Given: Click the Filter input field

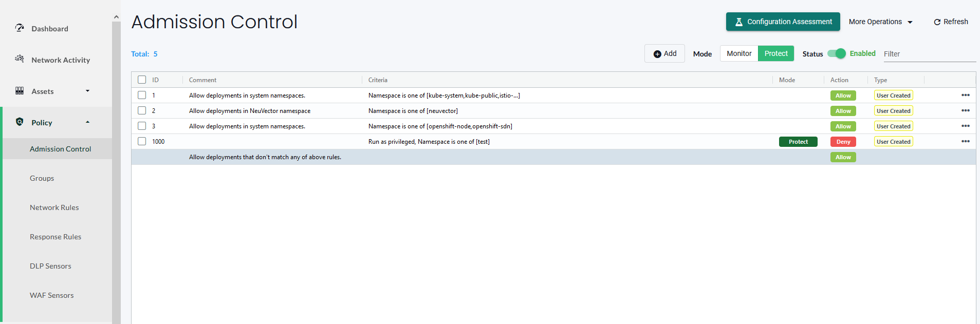Looking at the screenshot, I should (x=930, y=54).
